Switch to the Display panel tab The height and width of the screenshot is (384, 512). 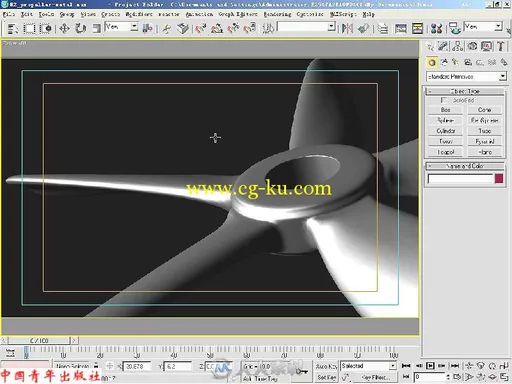[x=486, y=46]
